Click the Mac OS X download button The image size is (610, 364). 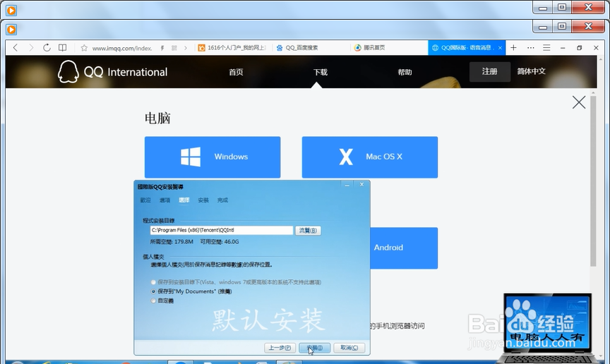pos(369,157)
